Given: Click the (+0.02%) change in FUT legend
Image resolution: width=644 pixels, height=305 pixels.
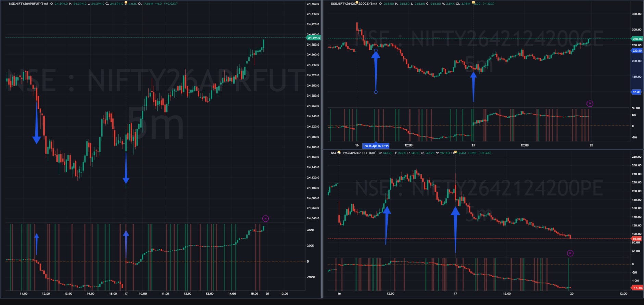Looking at the screenshot, I should point(171,4).
